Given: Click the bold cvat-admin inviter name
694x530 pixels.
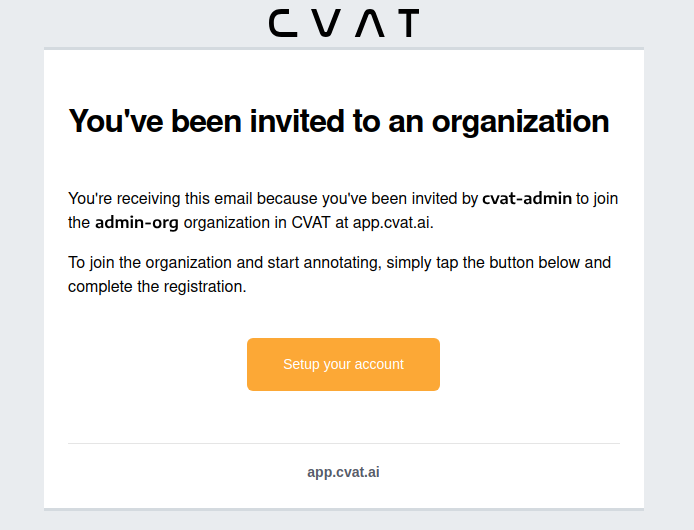Looking at the screenshot, I should pos(527,198).
